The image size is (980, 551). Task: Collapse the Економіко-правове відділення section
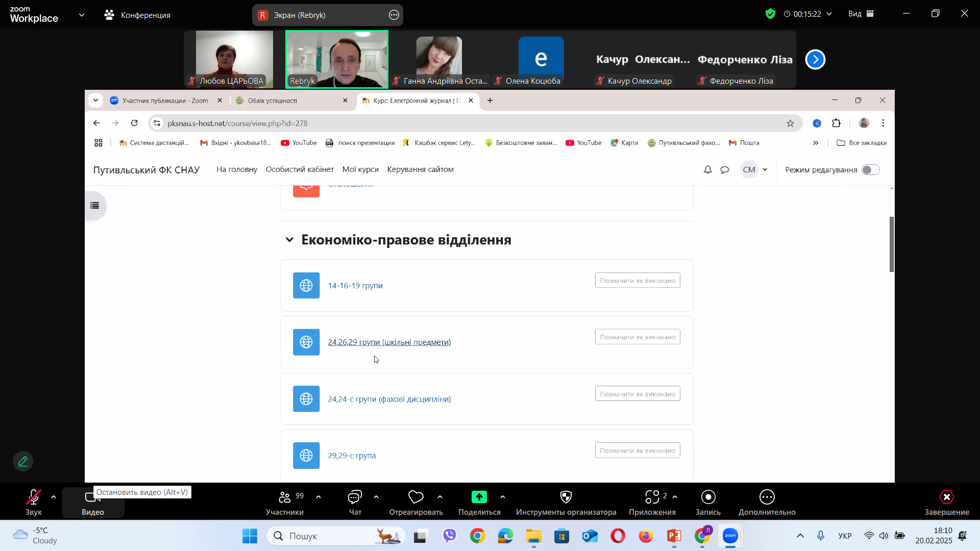tap(289, 240)
